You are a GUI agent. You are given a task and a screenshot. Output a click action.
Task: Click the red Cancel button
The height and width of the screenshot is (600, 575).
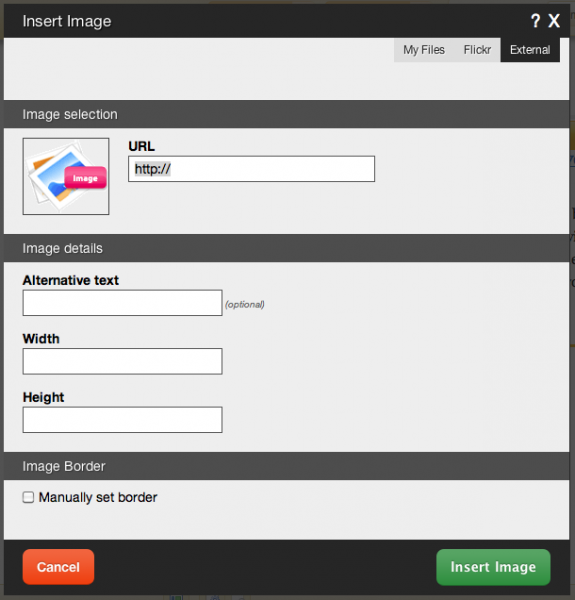point(58,567)
